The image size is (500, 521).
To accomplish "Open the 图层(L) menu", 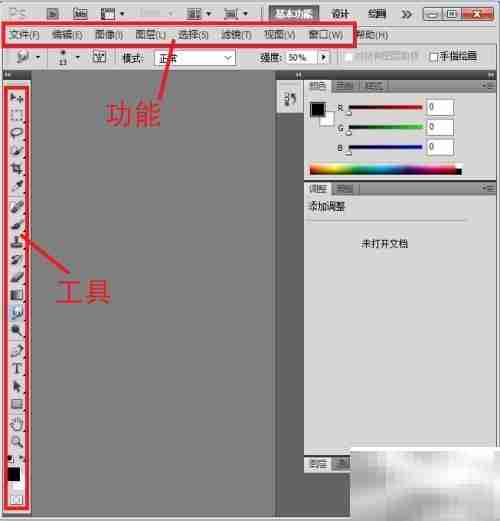I will [150, 34].
